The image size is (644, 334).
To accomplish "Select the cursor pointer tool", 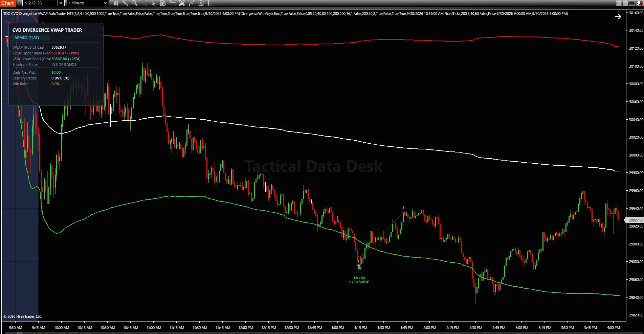I will (x=153, y=3).
